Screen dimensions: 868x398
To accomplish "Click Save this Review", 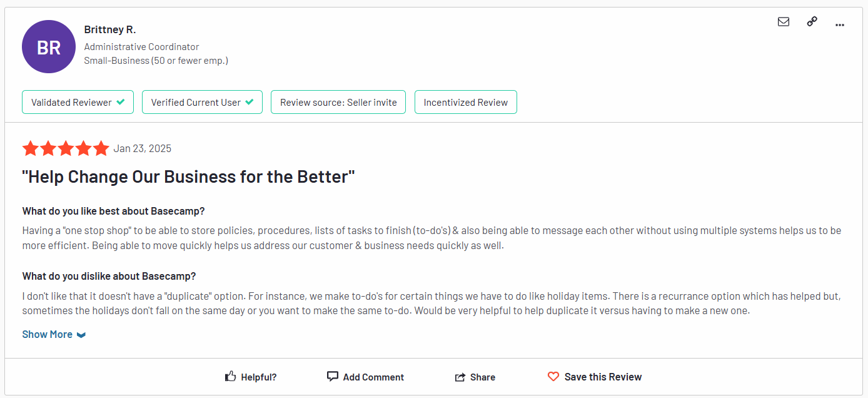I will point(595,377).
